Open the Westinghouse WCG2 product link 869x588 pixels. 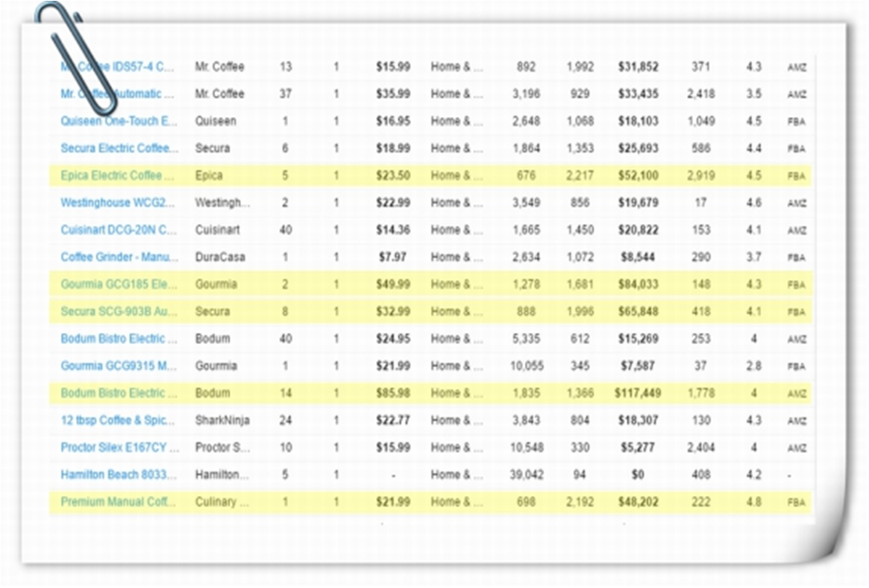[x=118, y=203]
